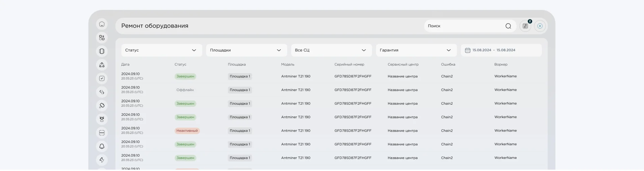
Task: Open the devices icon in the sidebar
Action: (102, 51)
